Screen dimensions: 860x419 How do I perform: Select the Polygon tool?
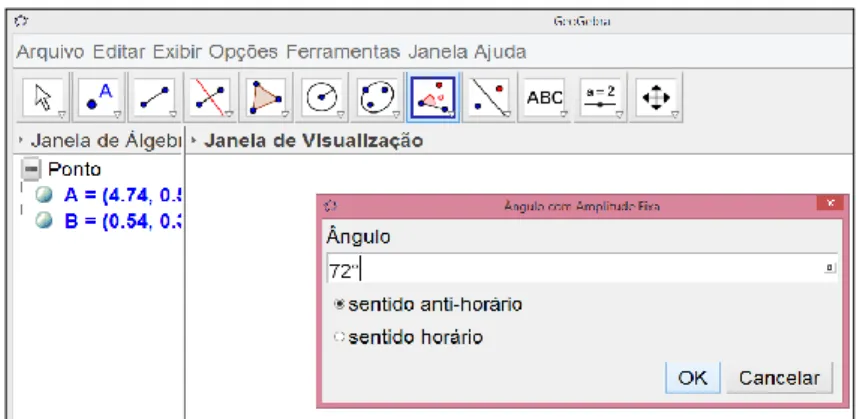point(267,98)
